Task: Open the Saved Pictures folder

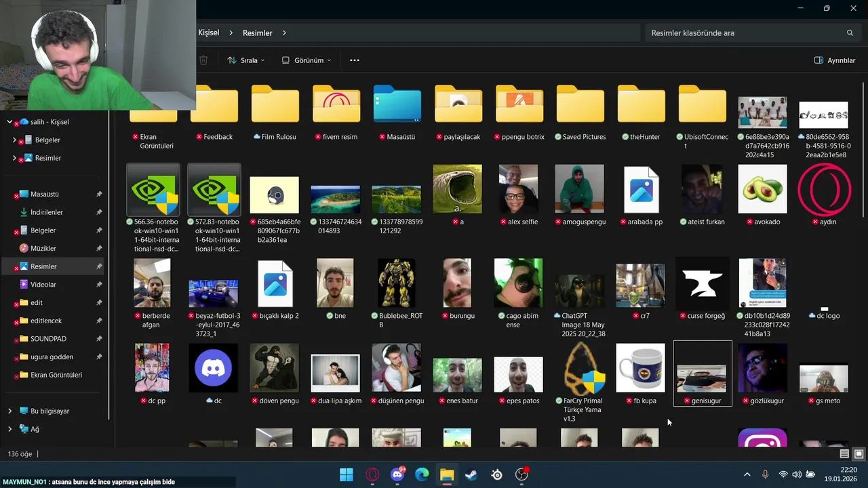Action: coord(580,112)
